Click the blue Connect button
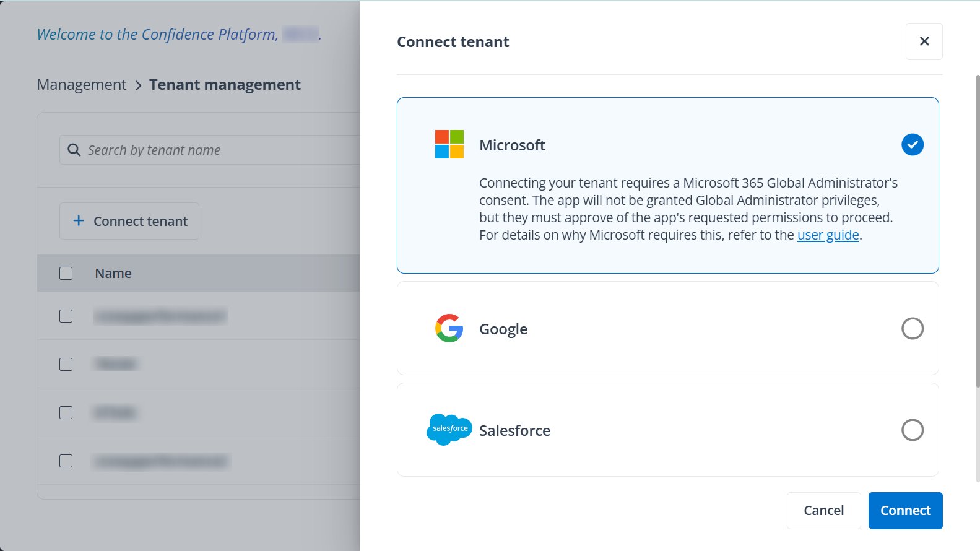This screenshot has height=551, width=980. pyautogui.click(x=905, y=511)
